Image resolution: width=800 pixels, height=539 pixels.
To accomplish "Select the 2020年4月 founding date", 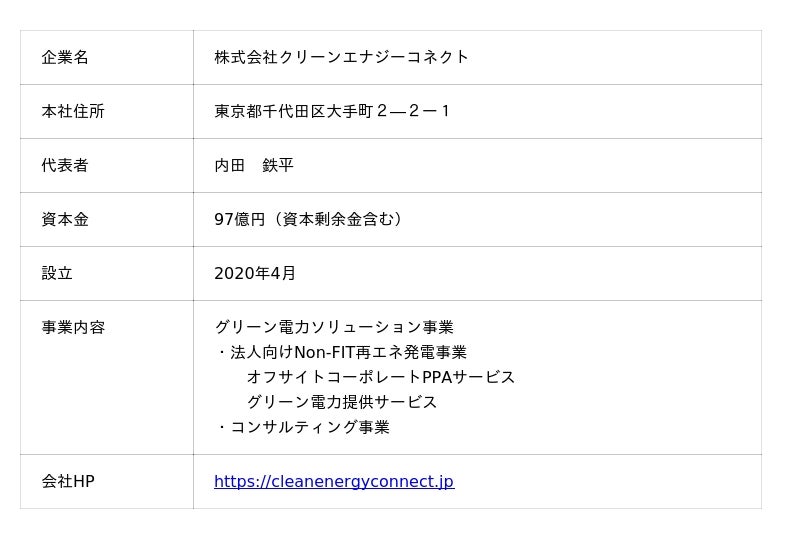I will [255, 274].
